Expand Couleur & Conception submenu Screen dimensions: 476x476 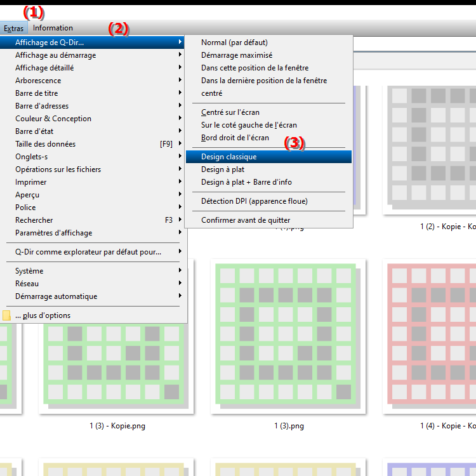pos(92,119)
